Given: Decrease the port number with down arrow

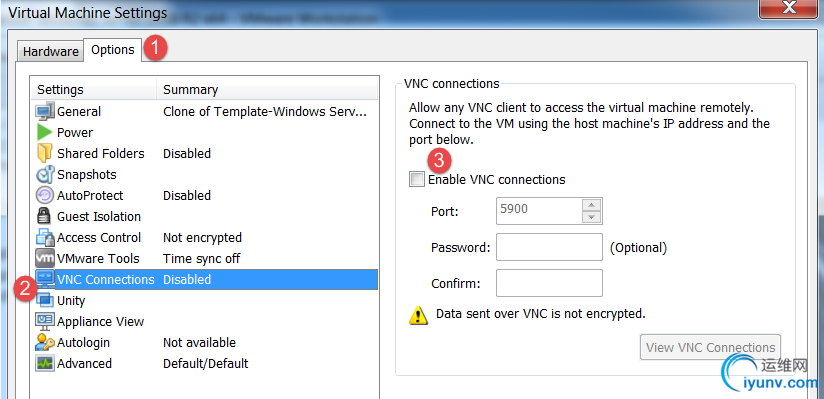Looking at the screenshot, I should 592,217.
